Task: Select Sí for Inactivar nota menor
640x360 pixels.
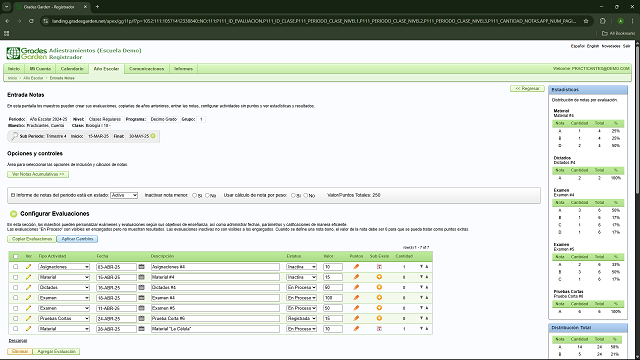Action: point(194,196)
